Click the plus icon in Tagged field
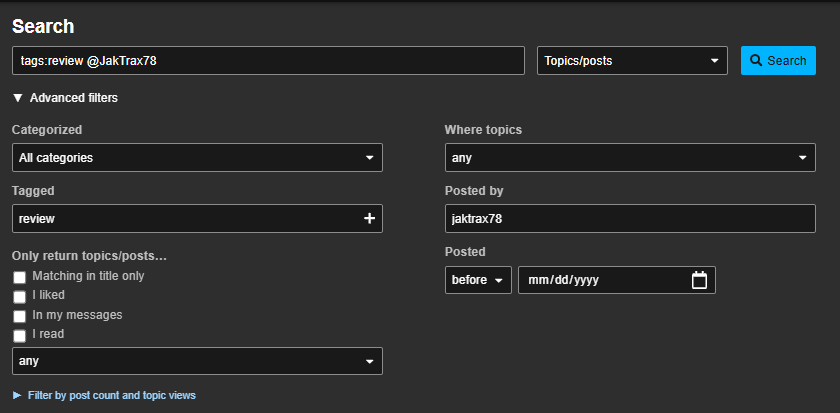This screenshot has height=413, width=840. tap(369, 218)
